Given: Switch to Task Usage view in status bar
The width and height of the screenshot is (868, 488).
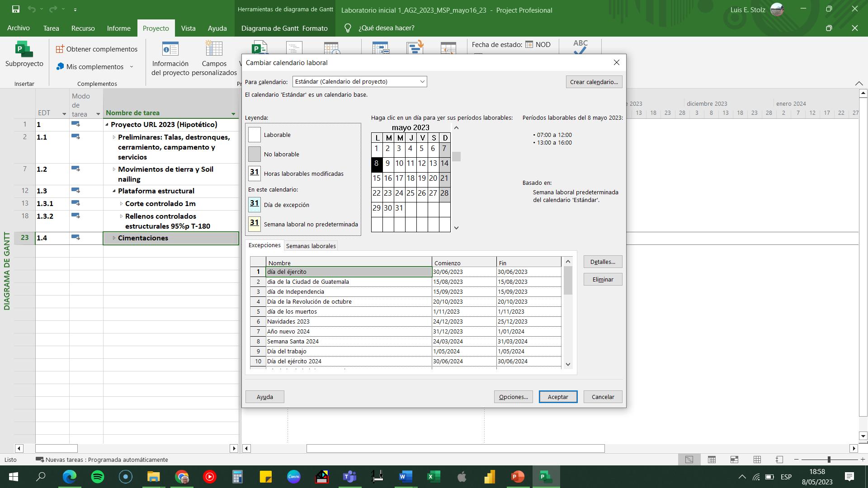Looking at the screenshot, I should [712, 460].
